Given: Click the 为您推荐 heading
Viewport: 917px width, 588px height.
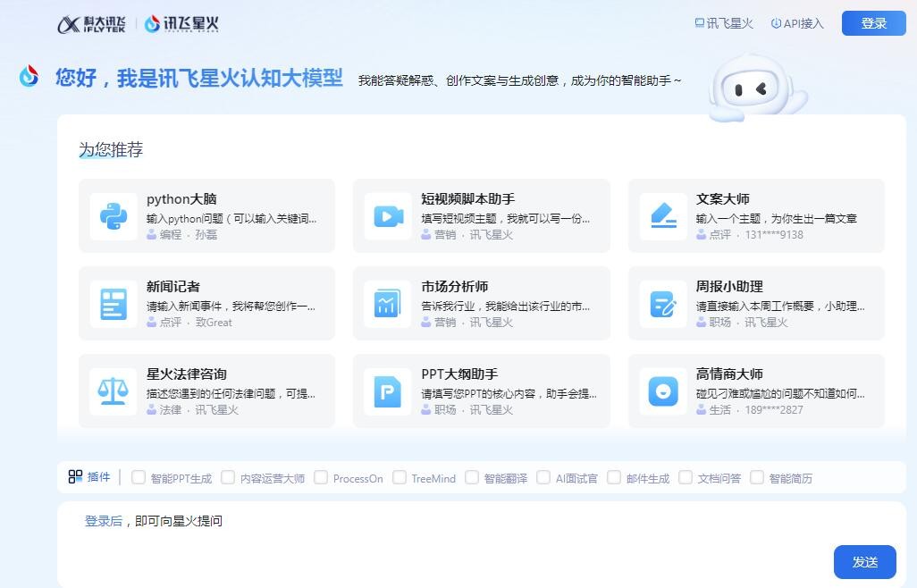Looking at the screenshot, I should (111, 149).
